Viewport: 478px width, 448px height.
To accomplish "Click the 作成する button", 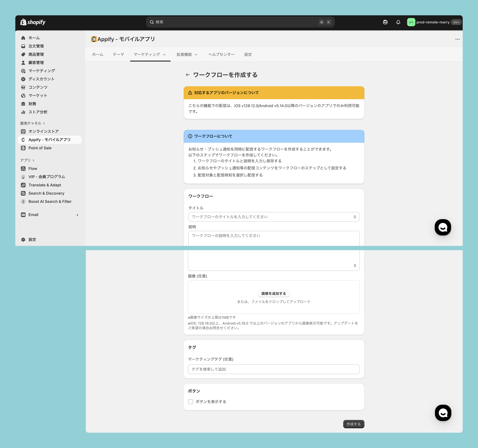I will (353, 424).
